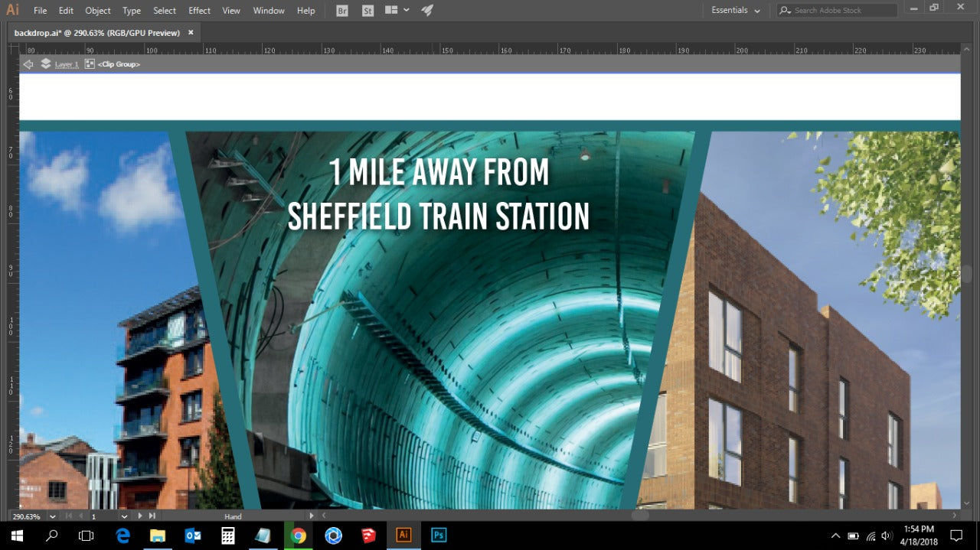Open the volume control tray icon
The image size is (980, 550).
click(887, 535)
